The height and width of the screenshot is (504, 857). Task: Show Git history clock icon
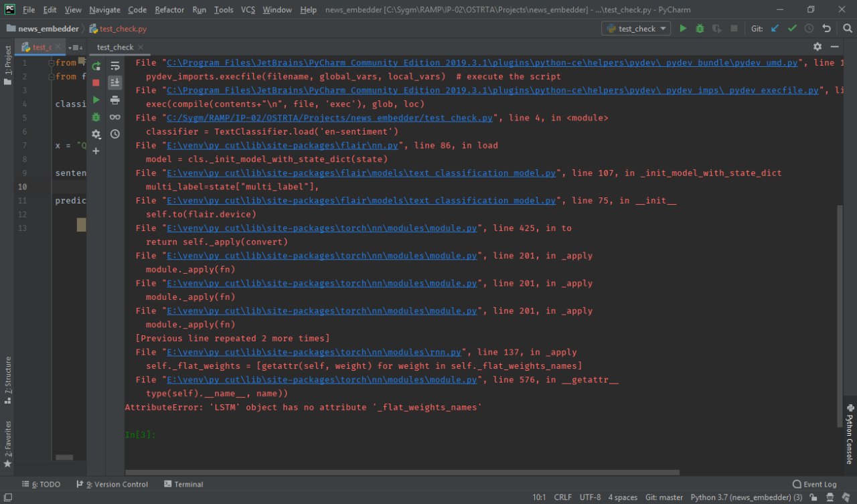(x=809, y=29)
